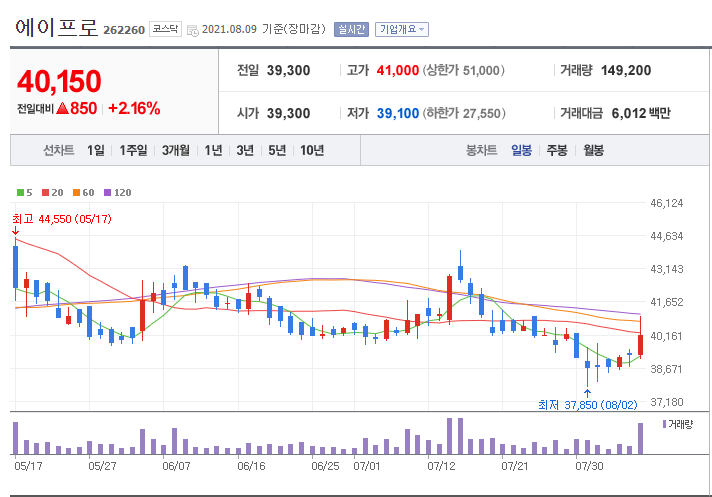
Task: Click the blue arrow above 최저 37,850
Action: (x=588, y=393)
